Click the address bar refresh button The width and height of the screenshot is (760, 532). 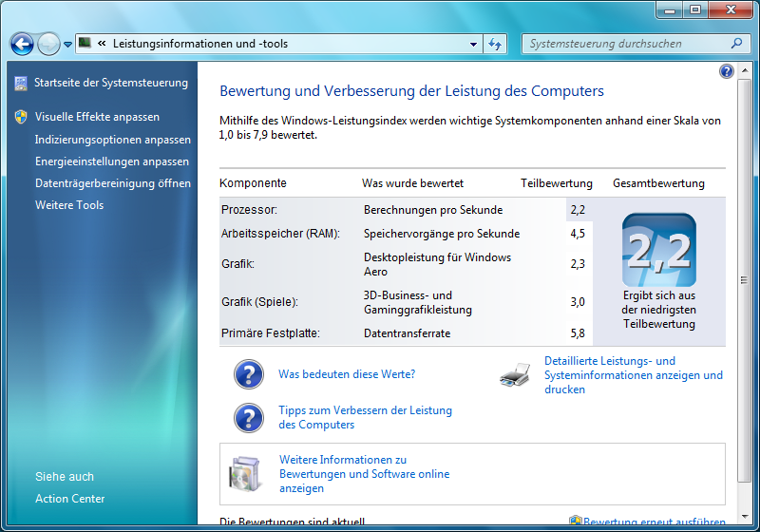(x=495, y=44)
